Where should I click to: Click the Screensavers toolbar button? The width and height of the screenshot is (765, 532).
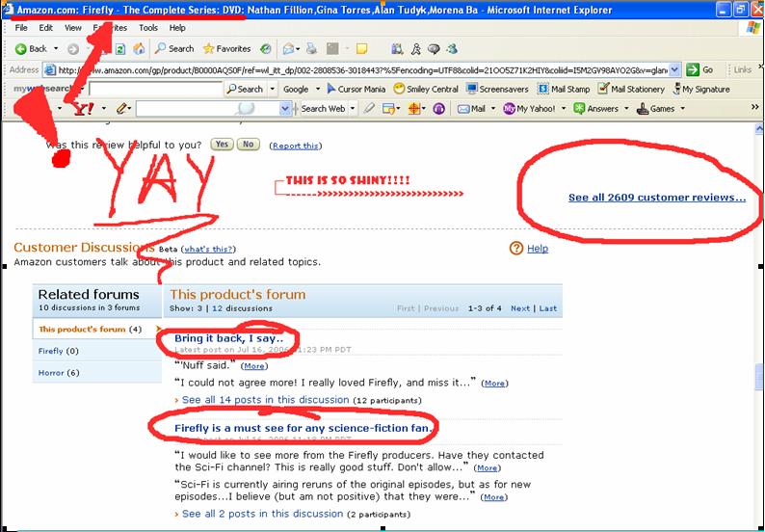498,89
